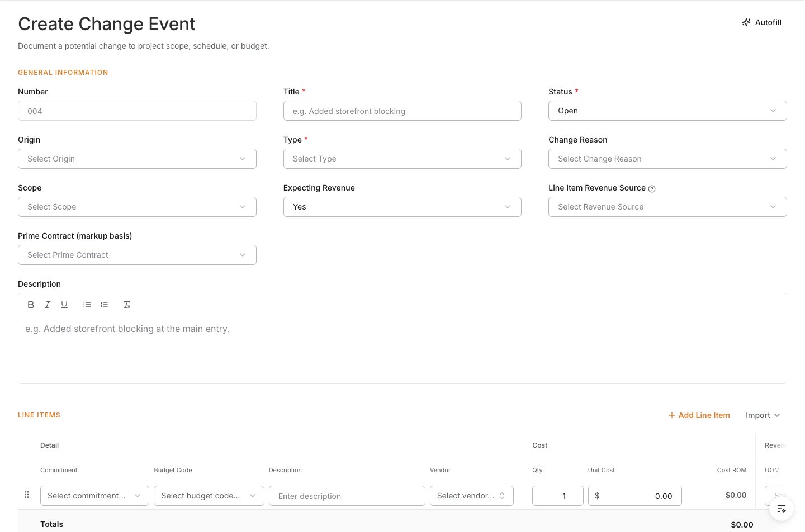Click the Totals row label
The height and width of the screenshot is (532, 805).
point(51,524)
